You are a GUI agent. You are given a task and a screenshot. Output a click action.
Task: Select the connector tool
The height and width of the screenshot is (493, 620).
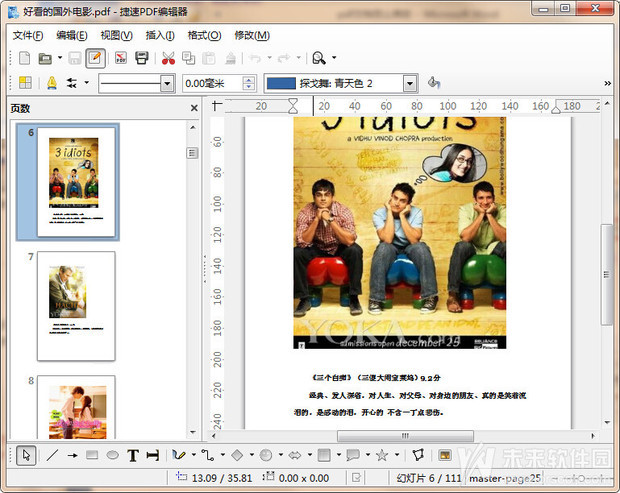tap(208, 455)
